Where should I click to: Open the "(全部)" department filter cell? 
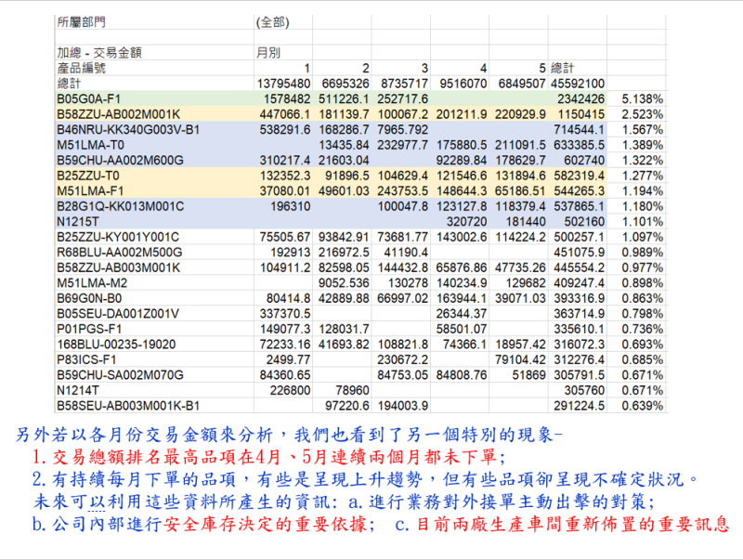[x=271, y=20]
